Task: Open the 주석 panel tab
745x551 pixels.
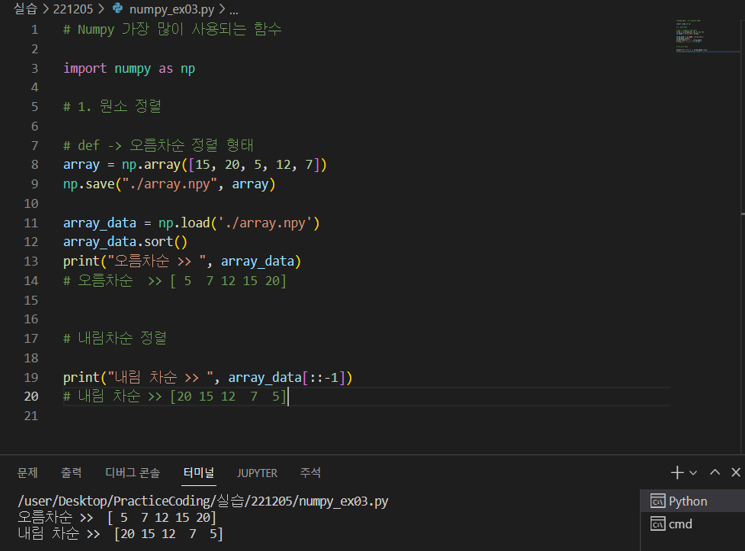Action: (x=310, y=473)
